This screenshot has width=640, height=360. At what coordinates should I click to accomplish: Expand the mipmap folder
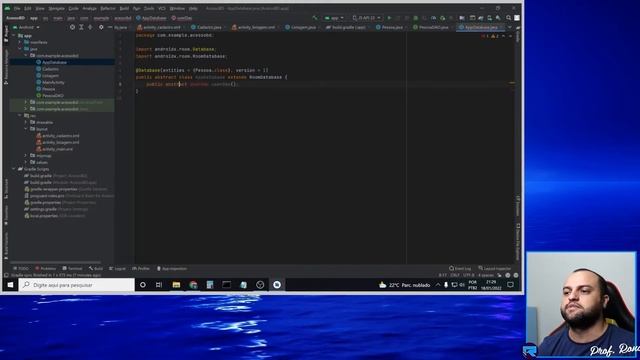(x=26, y=156)
